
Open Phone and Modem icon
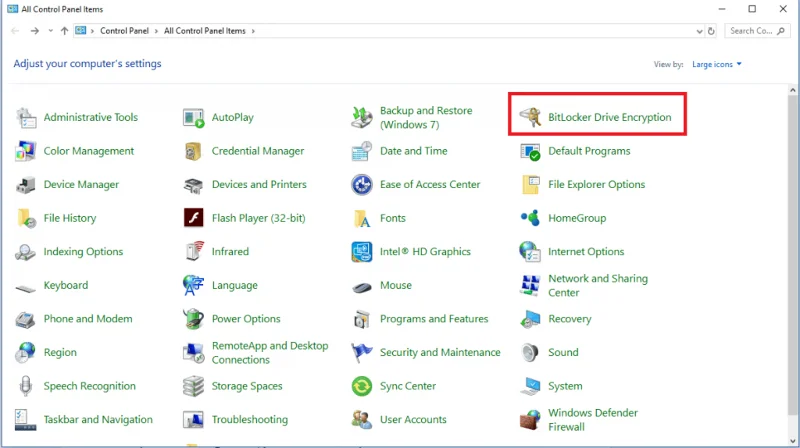pos(26,319)
